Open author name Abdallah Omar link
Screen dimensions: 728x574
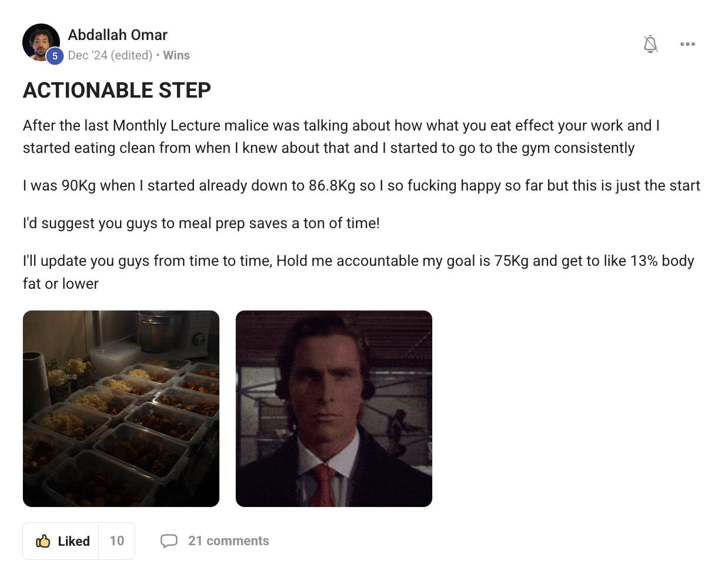point(118,35)
